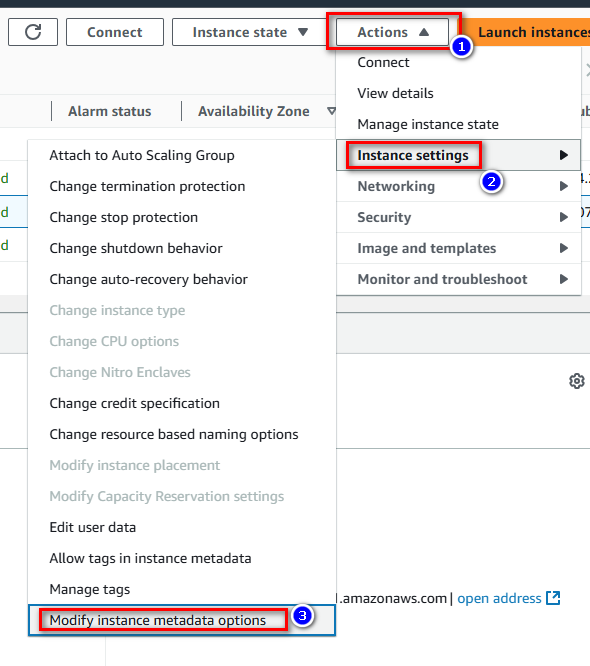Open the preferences gear icon
Image resolution: width=590 pixels, height=666 pixels.
pyautogui.click(x=576, y=381)
